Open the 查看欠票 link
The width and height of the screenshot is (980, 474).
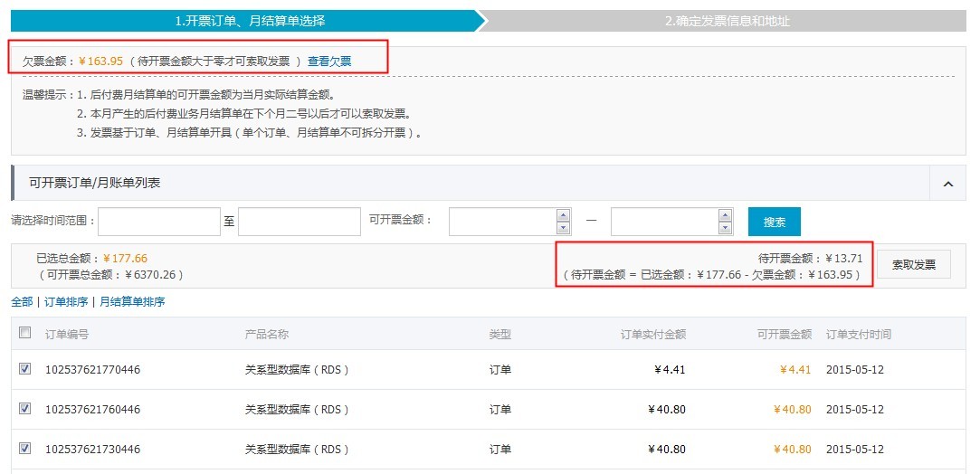329,62
